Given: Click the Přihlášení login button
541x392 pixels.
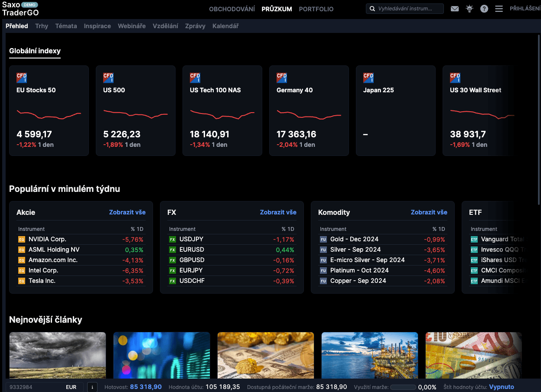Looking at the screenshot, I should click(x=525, y=9).
